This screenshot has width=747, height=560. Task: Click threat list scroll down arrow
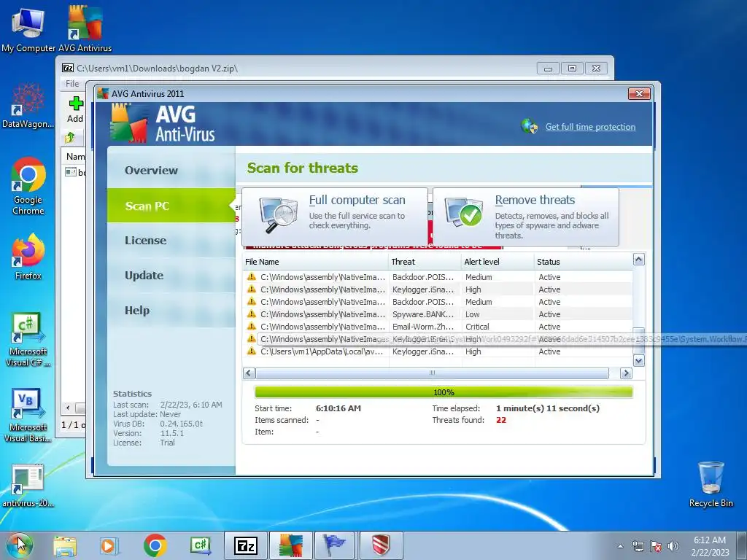638,360
